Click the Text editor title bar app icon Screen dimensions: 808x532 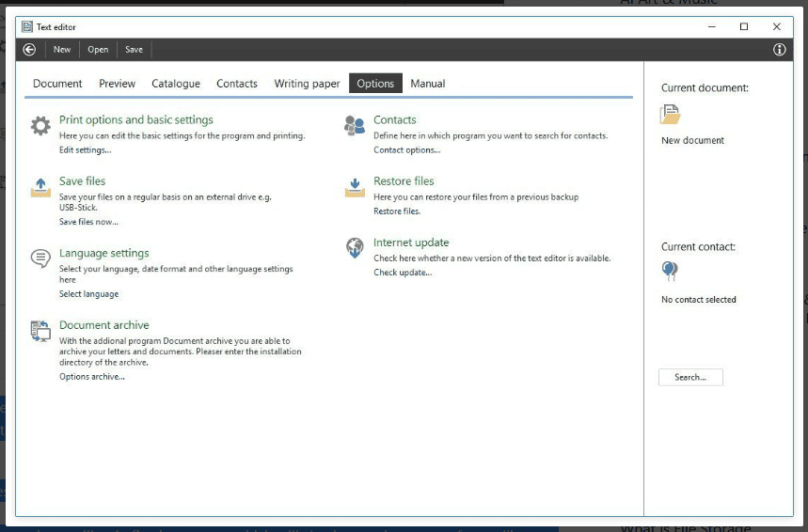coord(27,26)
